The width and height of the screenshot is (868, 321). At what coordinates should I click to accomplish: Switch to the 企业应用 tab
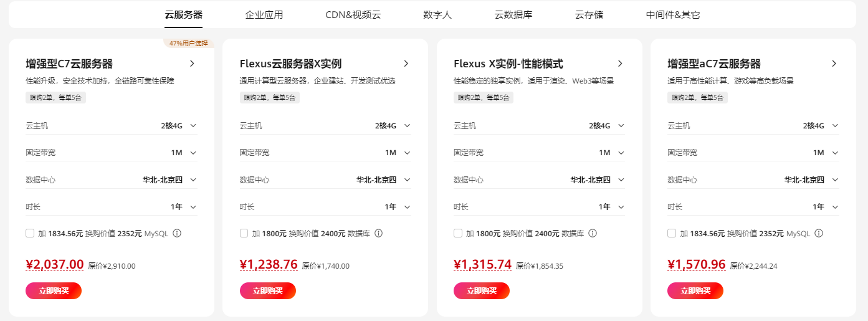pyautogui.click(x=264, y=15)
